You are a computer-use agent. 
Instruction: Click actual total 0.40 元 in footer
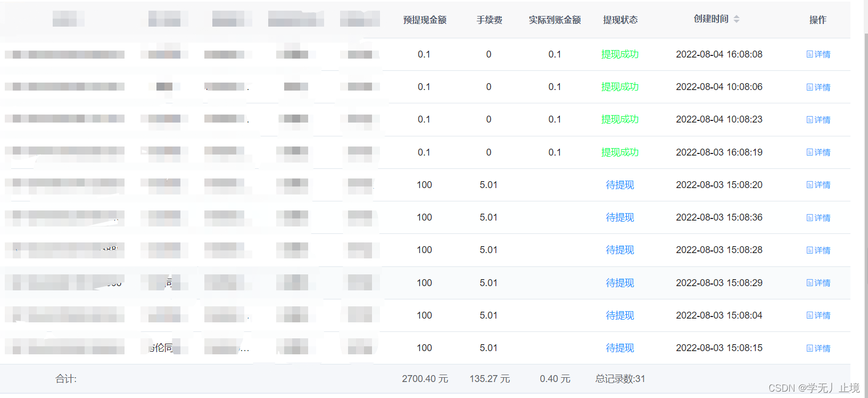pyautogui.click(x=555, y=379)
